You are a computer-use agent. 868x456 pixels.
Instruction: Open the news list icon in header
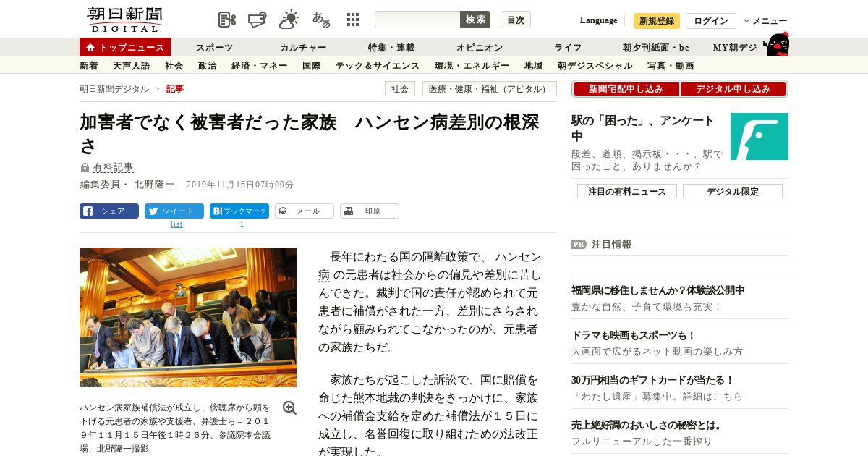[x=227, y=20]
